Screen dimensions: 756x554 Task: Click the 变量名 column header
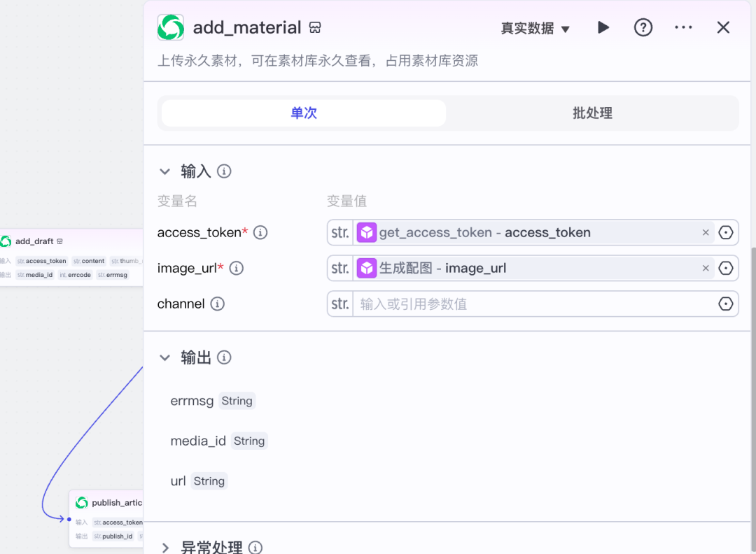click(x=177, y=201)
